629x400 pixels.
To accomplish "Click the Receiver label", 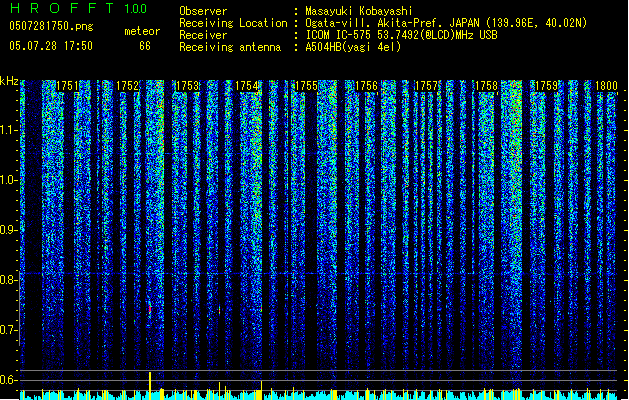I will (203, 35).
